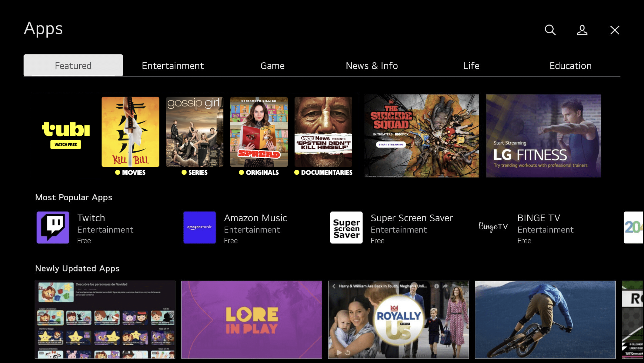
Task: Click the Amazon Music app icon
Action: coord(199,228)
